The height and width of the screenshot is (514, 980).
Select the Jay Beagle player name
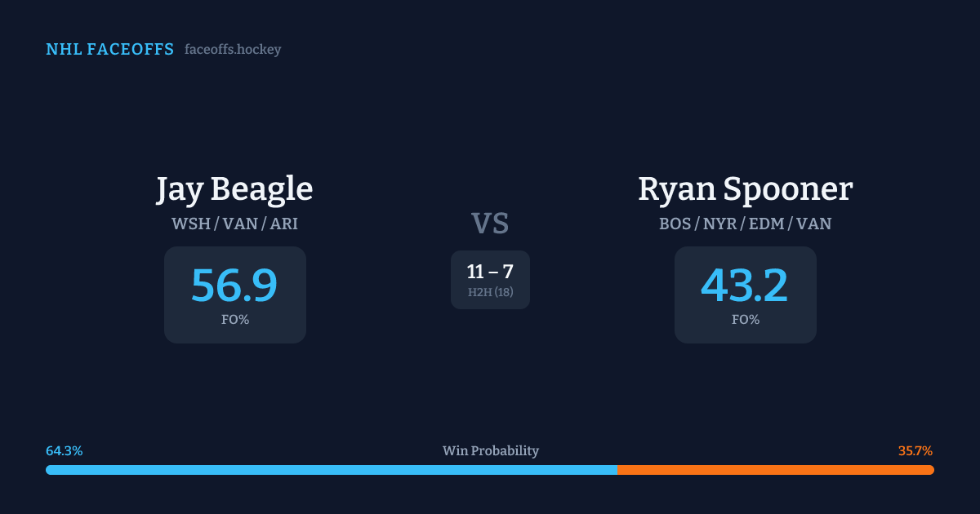[x=234, y=189]
